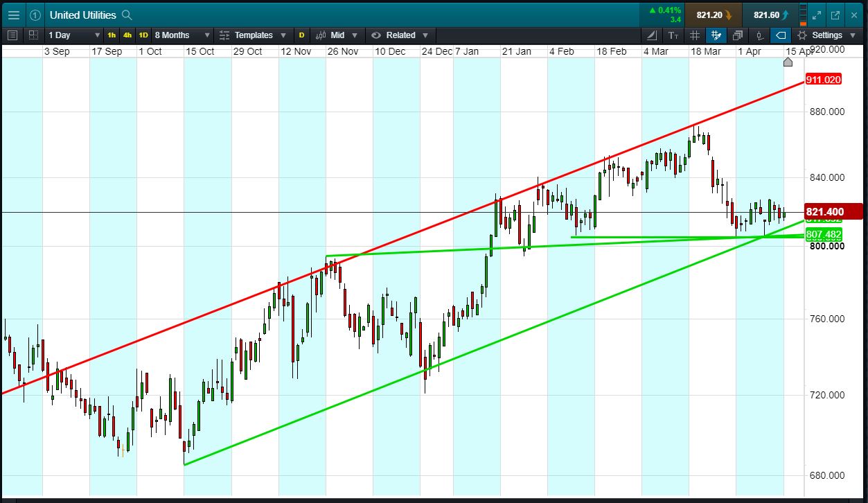868x503 pixels.
Task: Click the 760.000 price axis label
Action: tap(827, 319)
